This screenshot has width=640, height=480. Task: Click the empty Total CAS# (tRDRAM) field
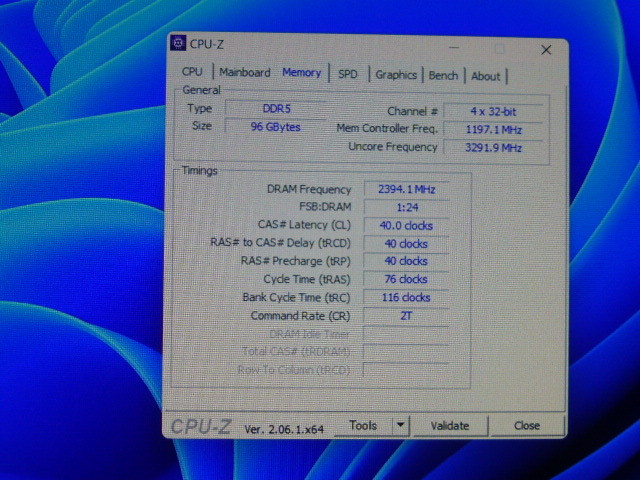coord(407,352)
